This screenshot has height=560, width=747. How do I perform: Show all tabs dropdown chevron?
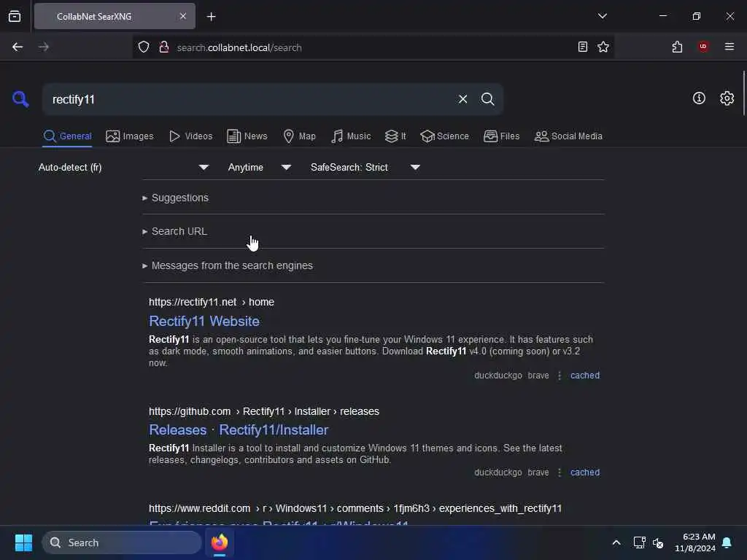click(602, 16)
